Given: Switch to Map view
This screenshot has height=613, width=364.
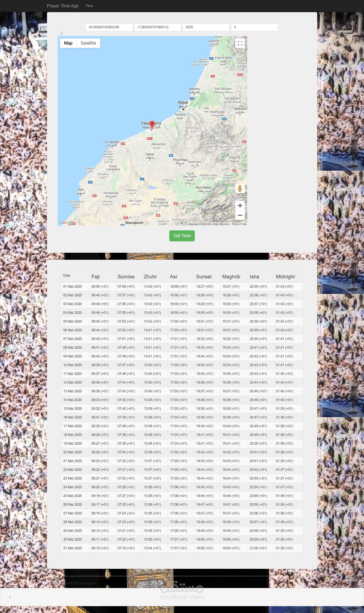Looking at the screenshot, I should pos(68,43).
